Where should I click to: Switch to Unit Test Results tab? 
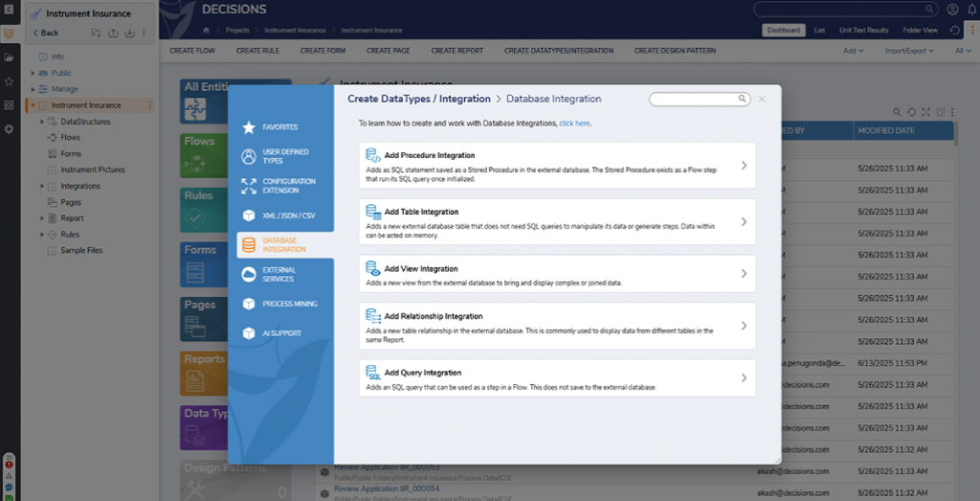[x=864, y=30]
